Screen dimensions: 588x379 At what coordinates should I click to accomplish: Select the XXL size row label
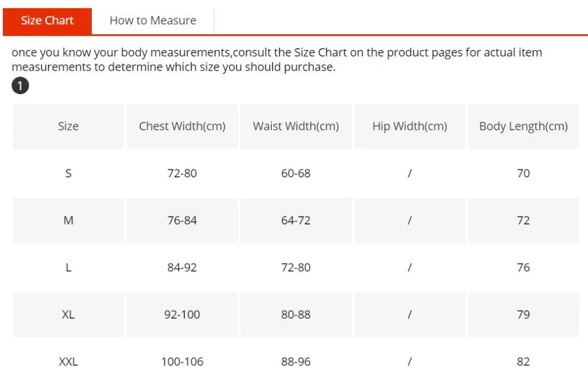68,362
